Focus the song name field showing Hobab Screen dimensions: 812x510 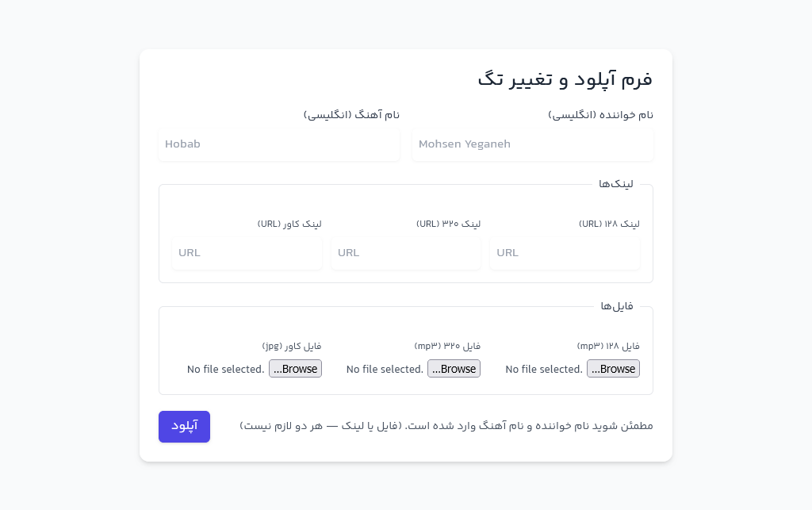(279, 144)
